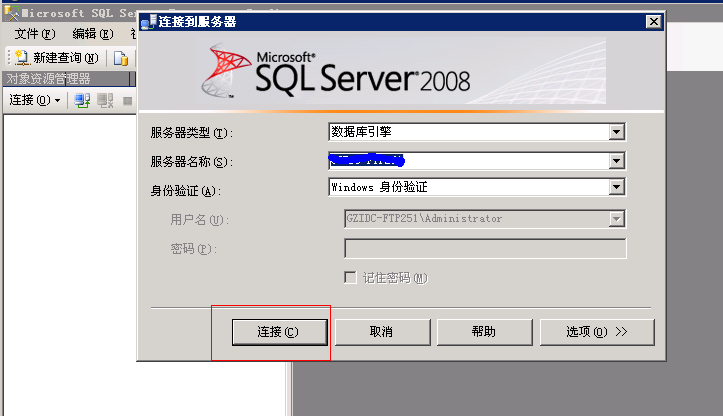Viewport: 723px width, 416px height.
Task: Click the 对象资源管理器 panel title
Action: pyautogui.click(x=48, y=79)
